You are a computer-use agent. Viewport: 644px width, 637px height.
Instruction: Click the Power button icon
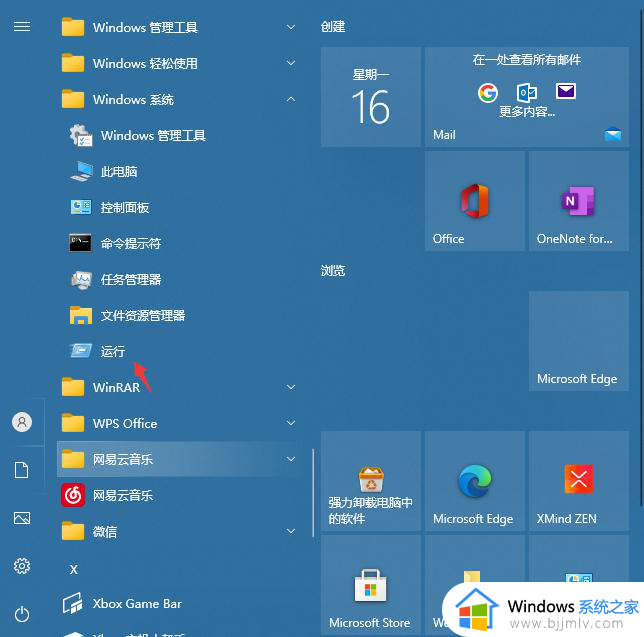(21, 613)
